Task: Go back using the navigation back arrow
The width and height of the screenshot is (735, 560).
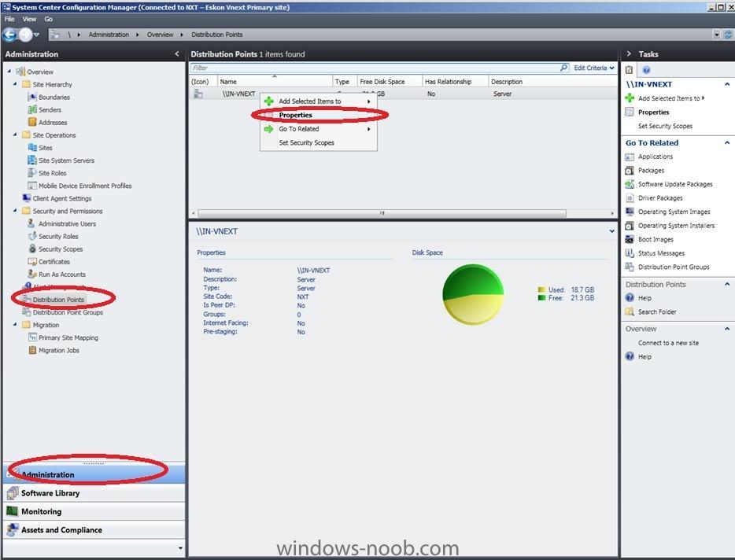Action: (9, 35)
